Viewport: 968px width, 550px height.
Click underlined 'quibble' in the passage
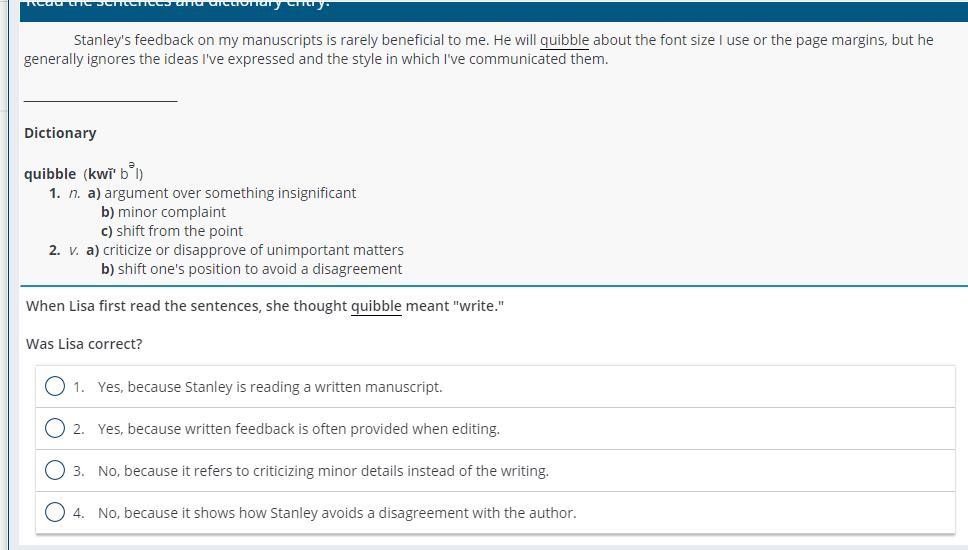565,40
